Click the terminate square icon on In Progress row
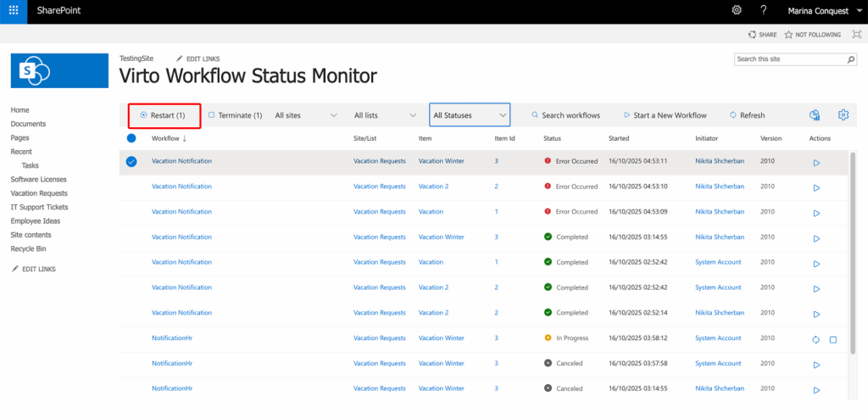The height and width of the screenshot is (418, 868). point(832,340)
